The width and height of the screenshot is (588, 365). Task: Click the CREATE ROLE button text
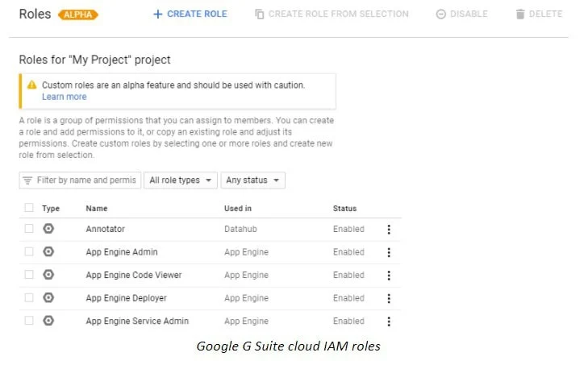pos(197,15)
